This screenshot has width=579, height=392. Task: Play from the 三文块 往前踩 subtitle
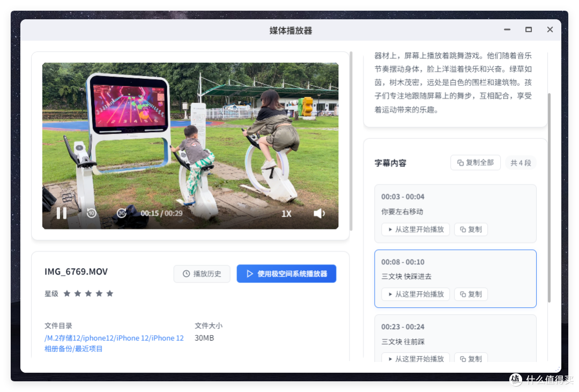(x=415, y=358)
